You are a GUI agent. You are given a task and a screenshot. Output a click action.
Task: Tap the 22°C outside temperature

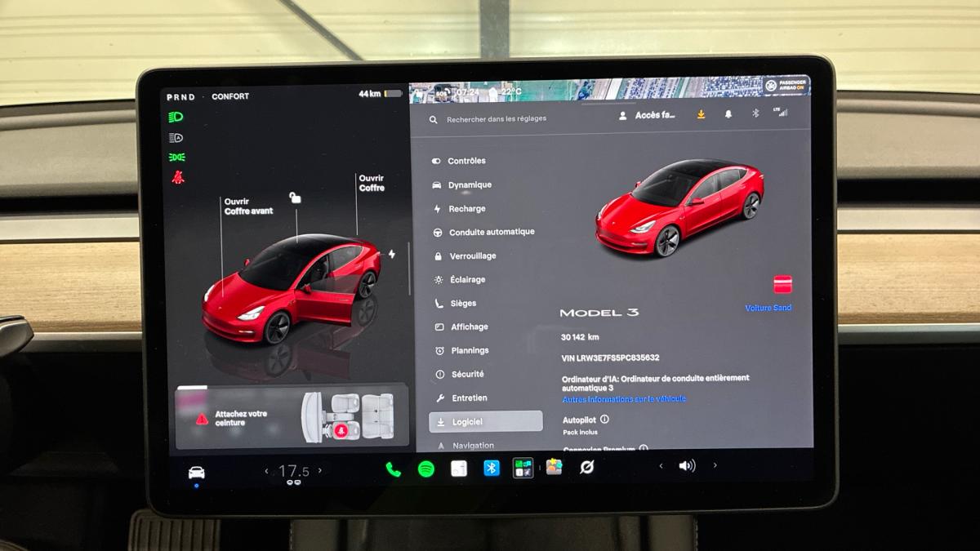pyautogui.click(x=511, y=91)
